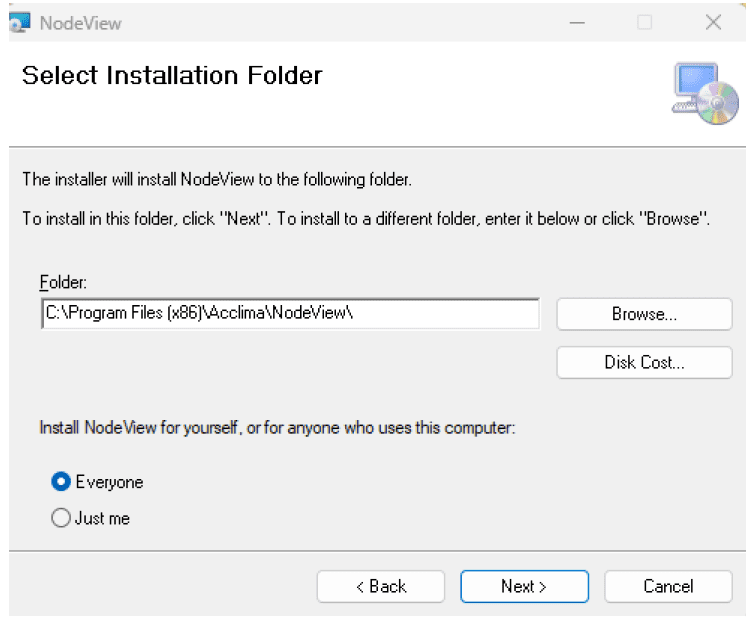Viewport: 754px width, 621px height.
Task: Select the Everyone radio button
Action: tap(61, 482)
